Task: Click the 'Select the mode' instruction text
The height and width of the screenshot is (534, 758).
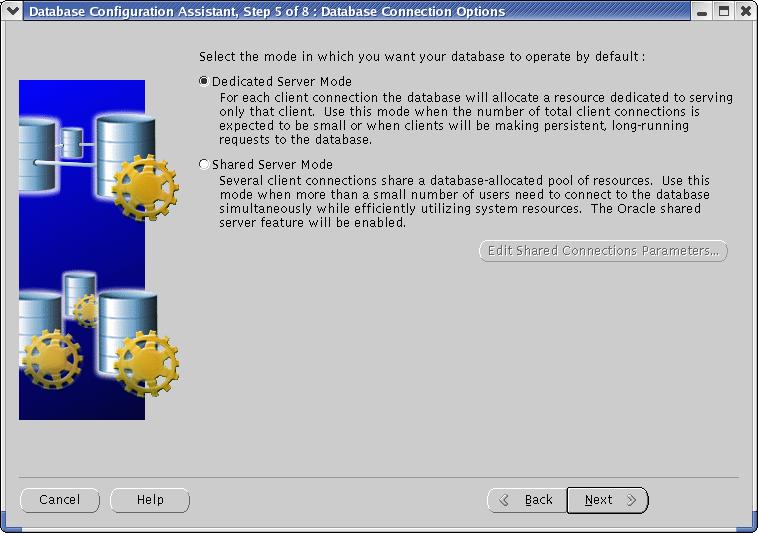Action: 422,57
